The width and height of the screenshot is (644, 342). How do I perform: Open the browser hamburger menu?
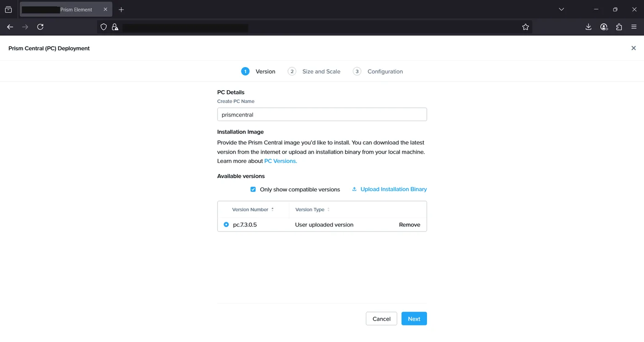point(634,27)
